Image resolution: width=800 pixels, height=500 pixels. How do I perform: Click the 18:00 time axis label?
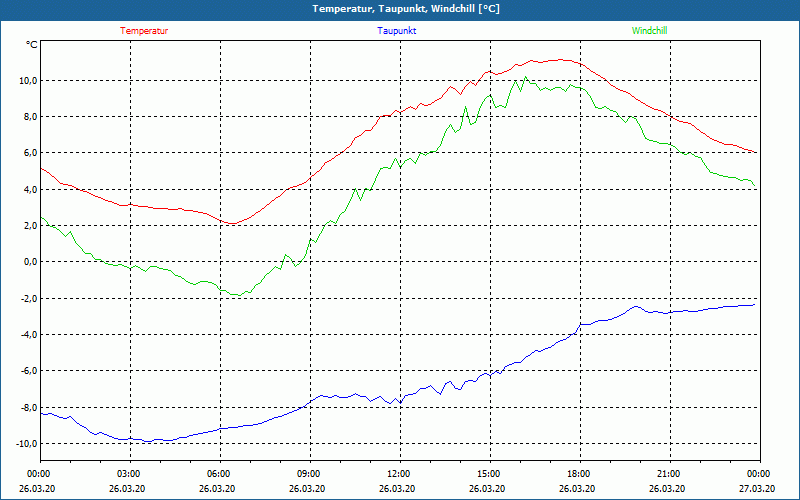tap(581, 474)
